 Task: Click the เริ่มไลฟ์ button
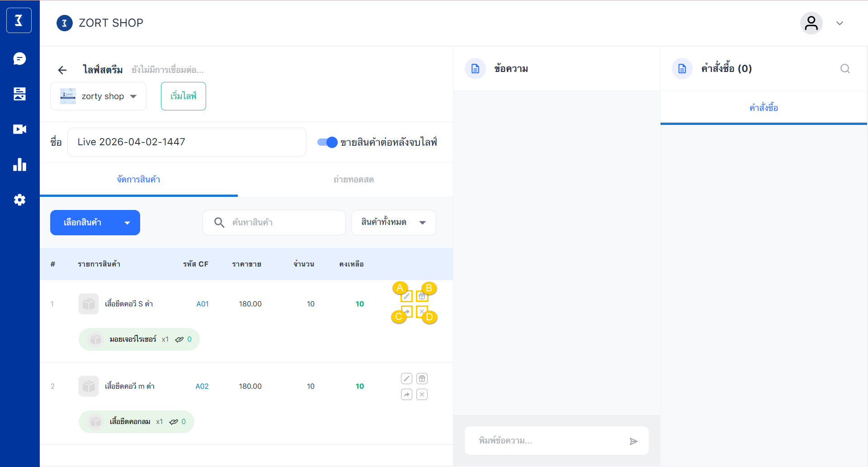[x=183, y=96]
